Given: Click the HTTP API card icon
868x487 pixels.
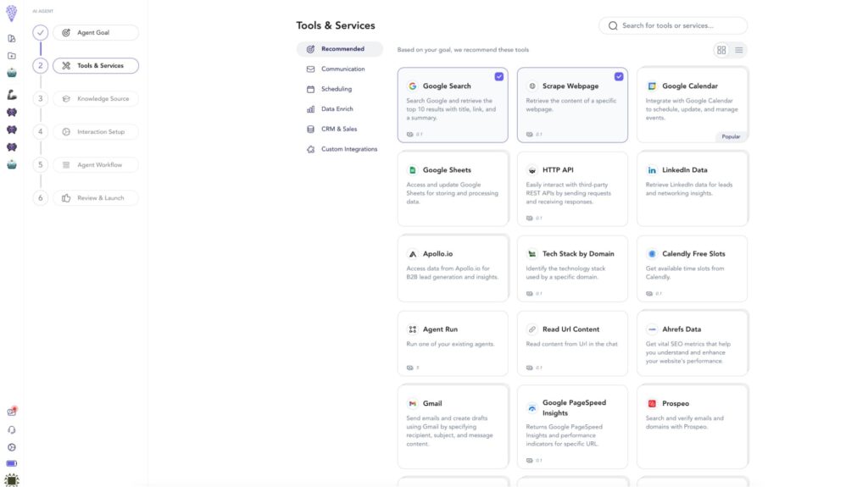Looking at the screenshot, I should point(532,170).
